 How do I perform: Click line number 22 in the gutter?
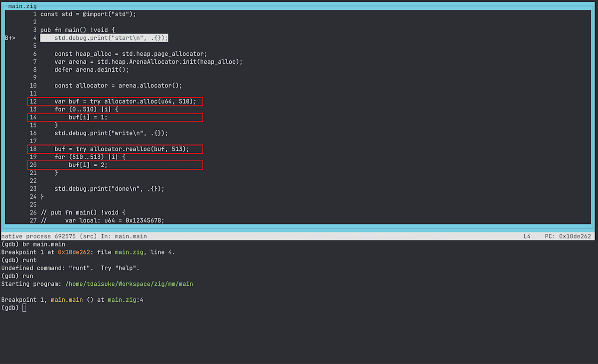tap(33, 181)
